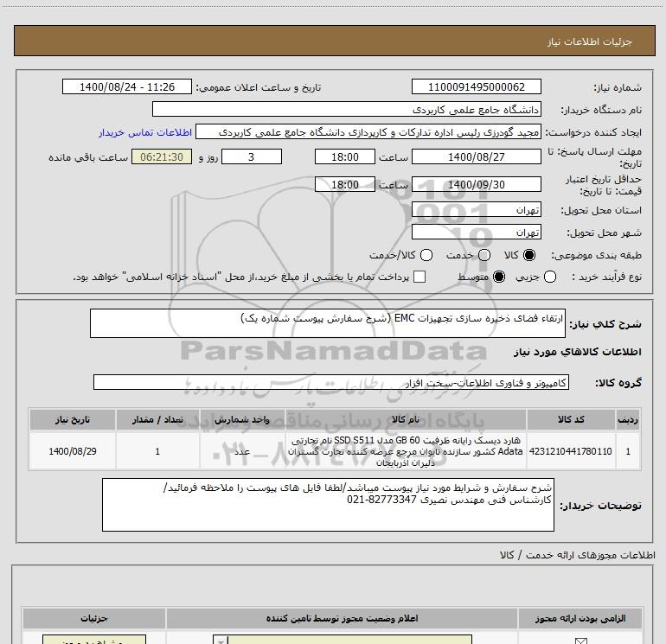Click need date cell 1400/08/29
The height and width of the screenshot is (644, 666).
pyautogui.click(x=73, y=451)
